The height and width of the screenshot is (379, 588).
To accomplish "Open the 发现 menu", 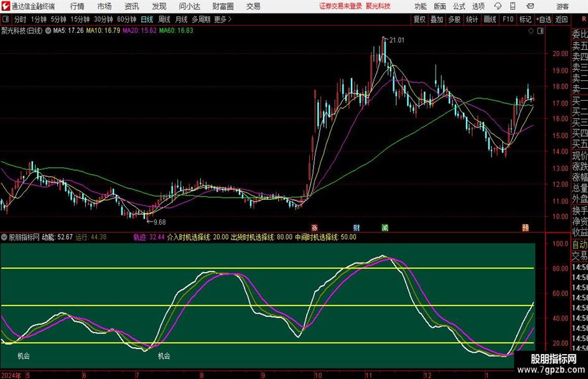I will tap(159, 6).
